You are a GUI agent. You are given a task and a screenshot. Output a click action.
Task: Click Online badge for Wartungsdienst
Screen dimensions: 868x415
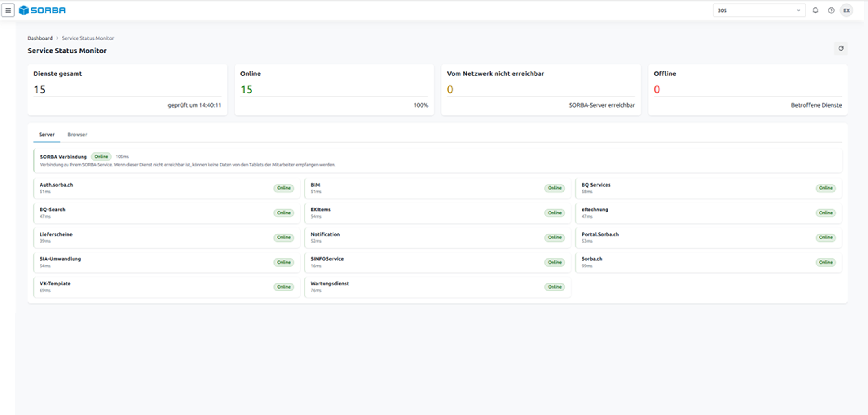coord(555,287)
